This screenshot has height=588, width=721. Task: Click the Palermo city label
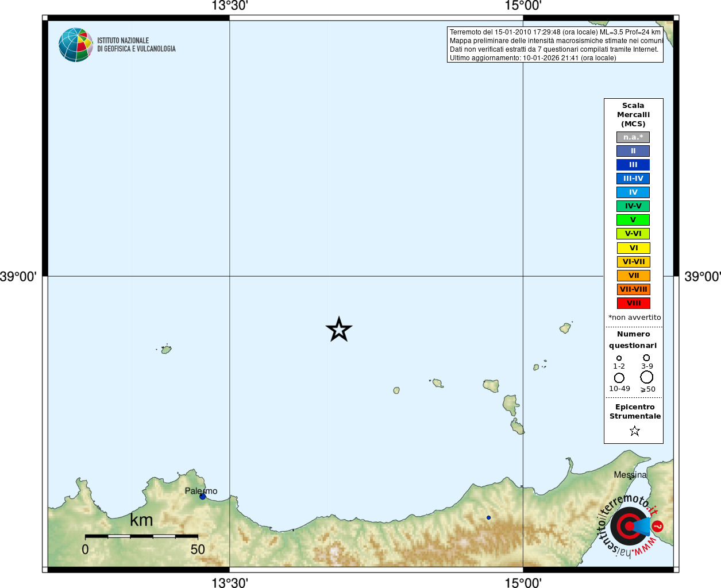201,491
